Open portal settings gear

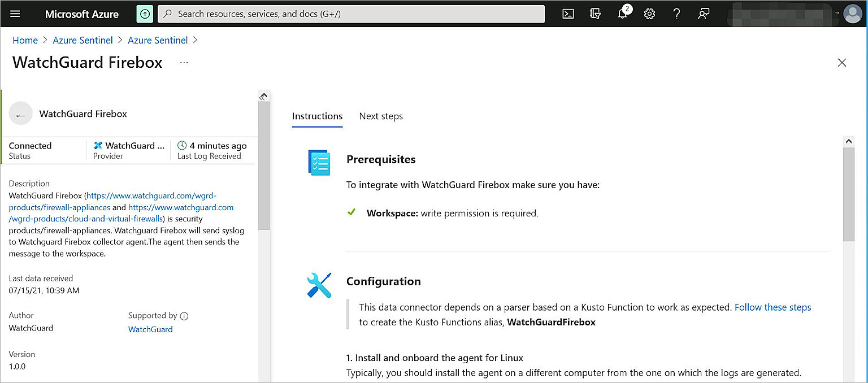649,14
